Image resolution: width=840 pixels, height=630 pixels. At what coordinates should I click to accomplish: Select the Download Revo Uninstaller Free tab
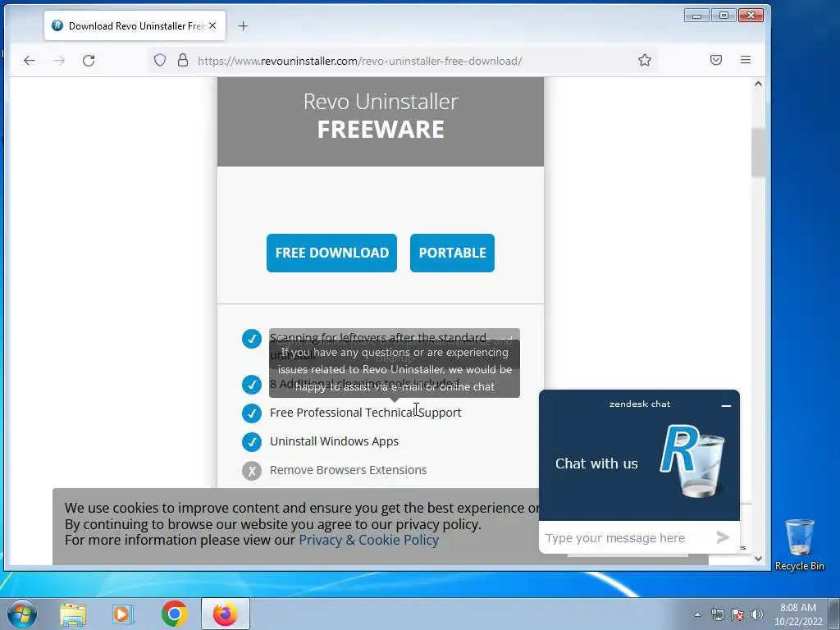pyautogui.click(x=135, y=25)
